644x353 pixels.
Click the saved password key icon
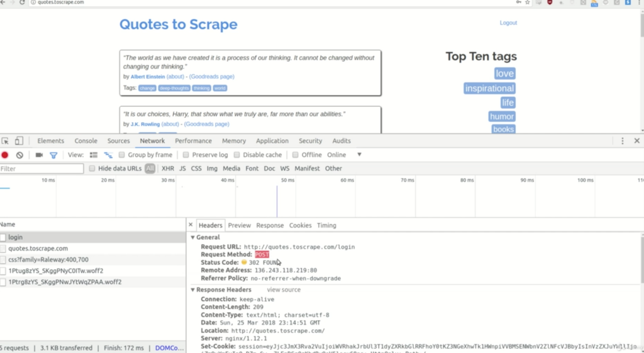coord(518,2)
